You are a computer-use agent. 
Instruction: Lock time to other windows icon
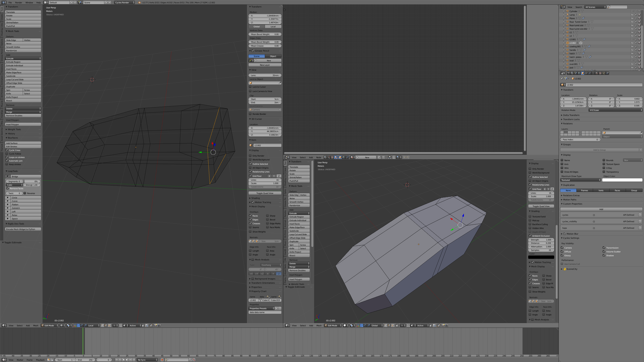click(52, 360)
